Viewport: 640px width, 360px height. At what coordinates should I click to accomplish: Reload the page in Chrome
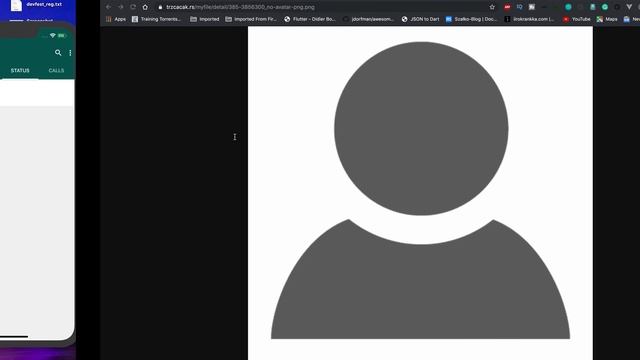(x=133, y=7)
